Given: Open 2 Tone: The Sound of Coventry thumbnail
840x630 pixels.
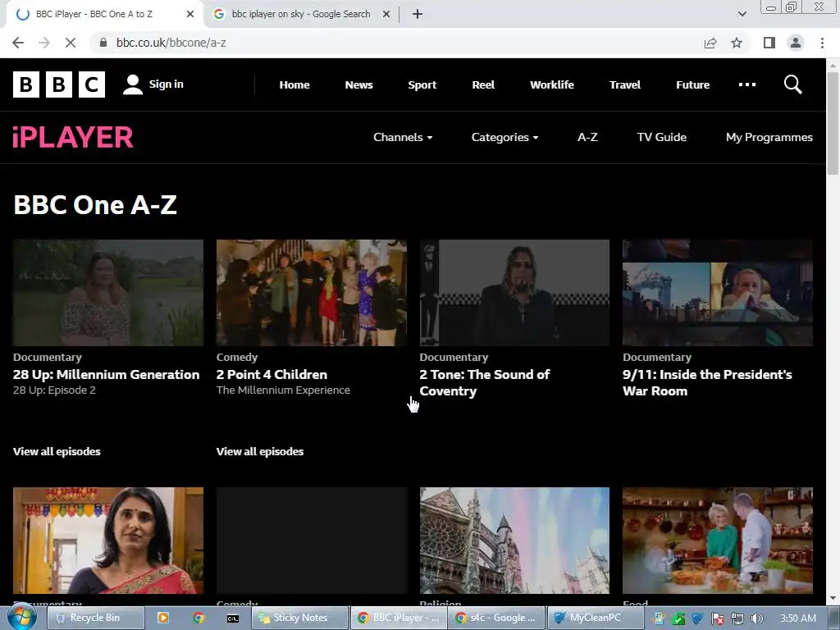Looking at the screenshot, I should click(x=514, y=293).
